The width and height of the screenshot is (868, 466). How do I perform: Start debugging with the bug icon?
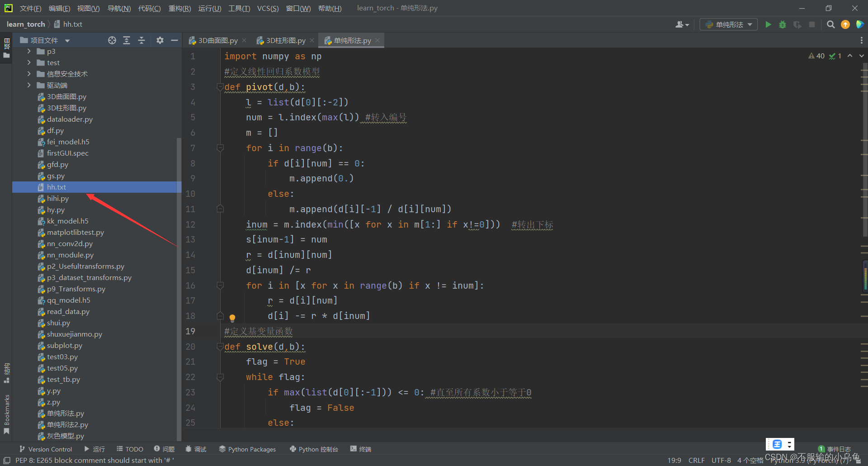point(783,24)
